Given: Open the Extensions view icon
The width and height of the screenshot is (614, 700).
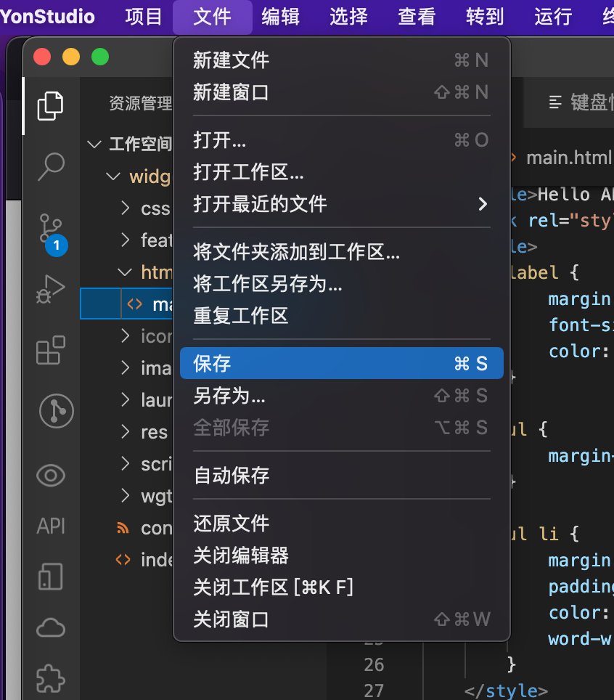Looking at the screenshot, I should (51, 350).
